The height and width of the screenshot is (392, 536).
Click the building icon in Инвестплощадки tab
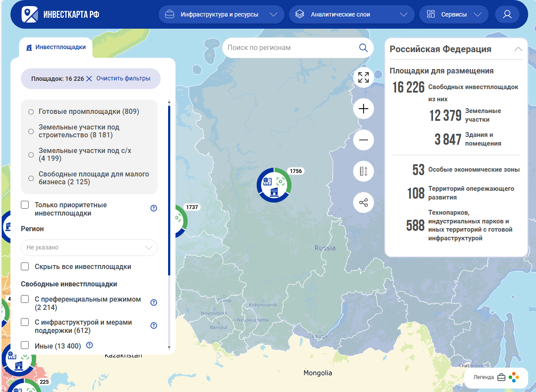coord(30,47)
